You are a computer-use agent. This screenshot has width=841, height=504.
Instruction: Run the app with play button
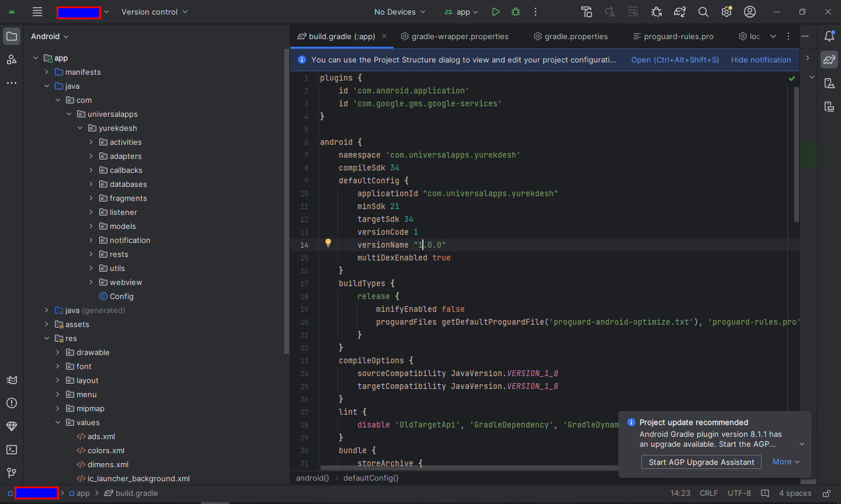point(496,12)
